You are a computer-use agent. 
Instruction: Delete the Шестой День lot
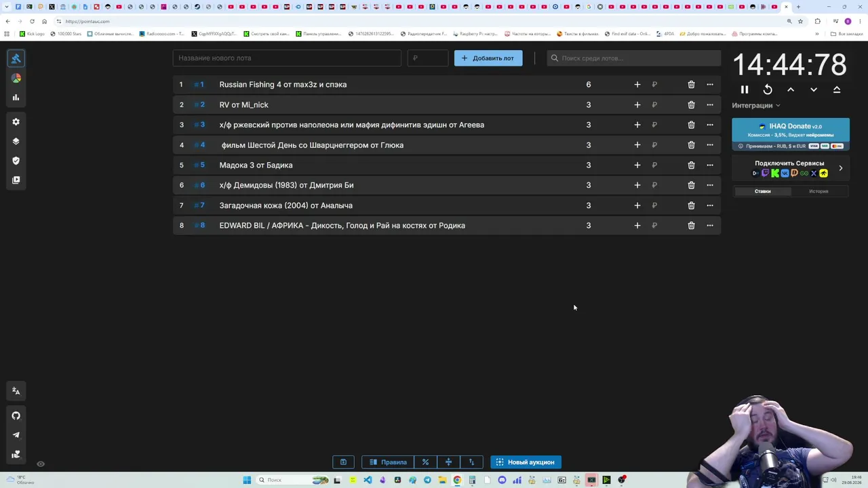coord(691,145)
